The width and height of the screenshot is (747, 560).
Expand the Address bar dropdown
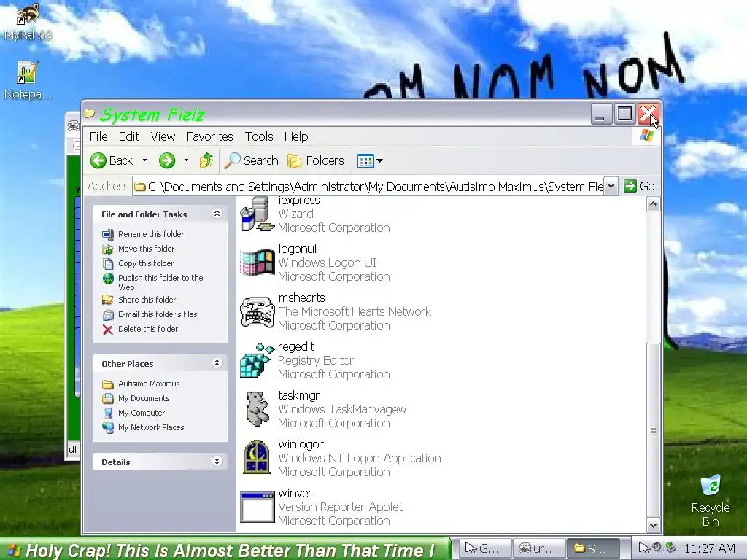tap(611, 186)
